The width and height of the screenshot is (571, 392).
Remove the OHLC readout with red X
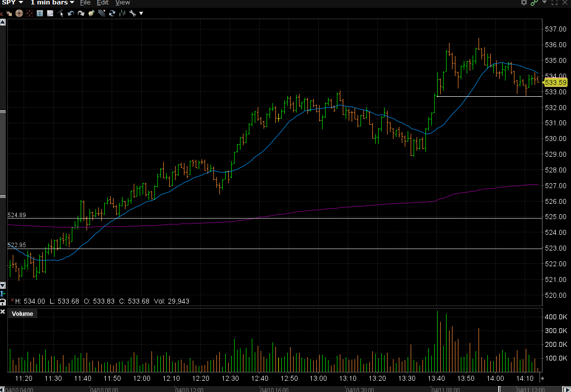tap(12, 300)
